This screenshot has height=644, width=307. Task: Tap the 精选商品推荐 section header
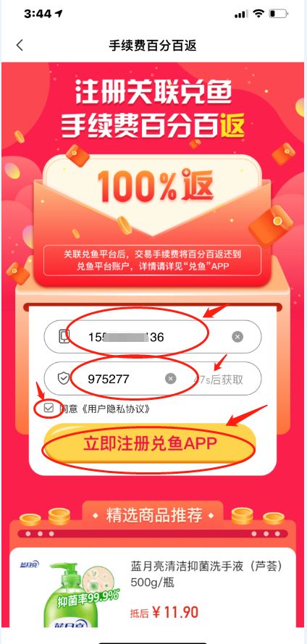pyautogui.click(x=153, y=516)
